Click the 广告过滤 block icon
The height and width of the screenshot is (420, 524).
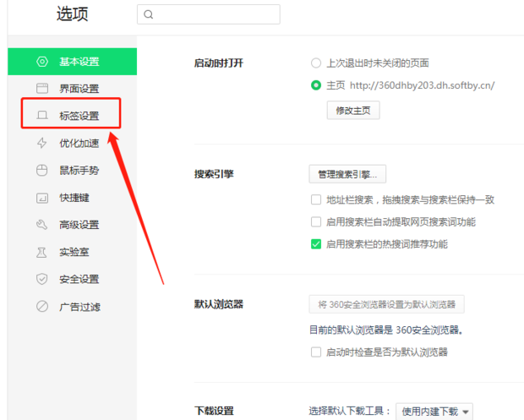[42, 307]
